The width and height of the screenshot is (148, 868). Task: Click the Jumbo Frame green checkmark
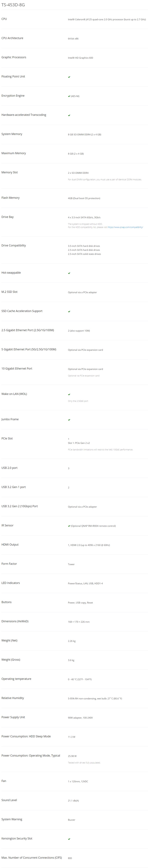pyautogui.click(x=69, y=420)
